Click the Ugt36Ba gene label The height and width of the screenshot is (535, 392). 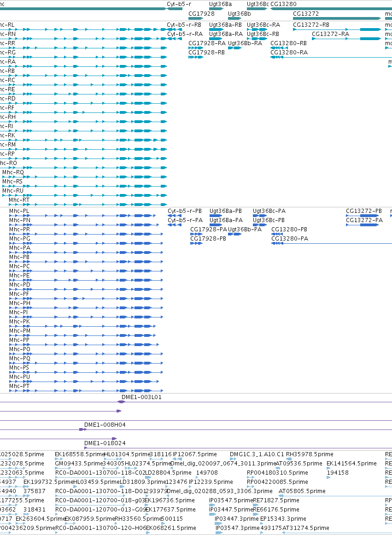220,4
